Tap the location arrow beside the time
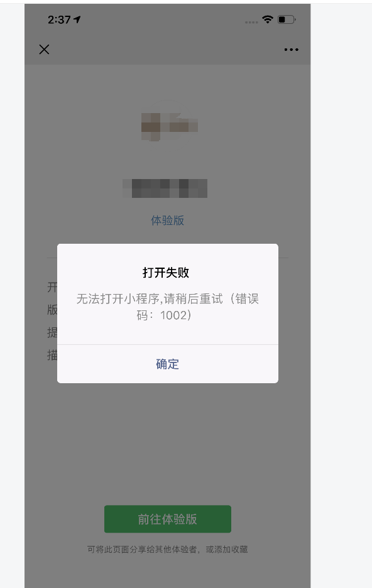Viewport: 372px width, 588px height. click(x=77, y=19)
